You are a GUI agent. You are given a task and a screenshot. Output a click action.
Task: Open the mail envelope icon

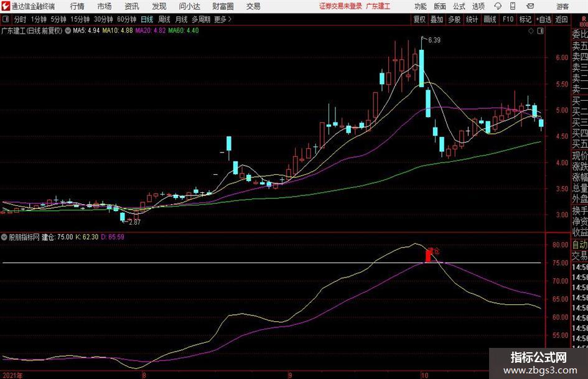(530, 6)
